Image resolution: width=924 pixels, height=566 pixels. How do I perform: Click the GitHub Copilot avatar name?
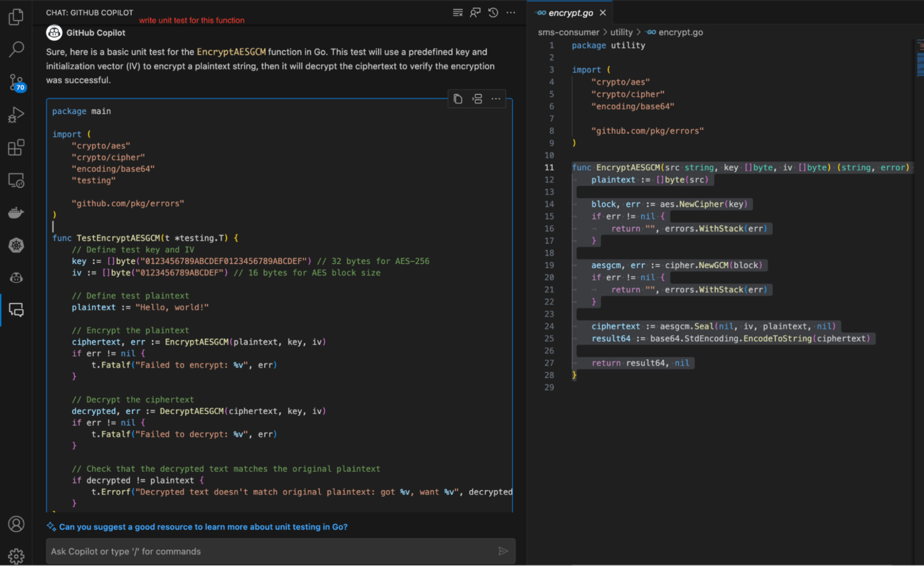point(96,33)
